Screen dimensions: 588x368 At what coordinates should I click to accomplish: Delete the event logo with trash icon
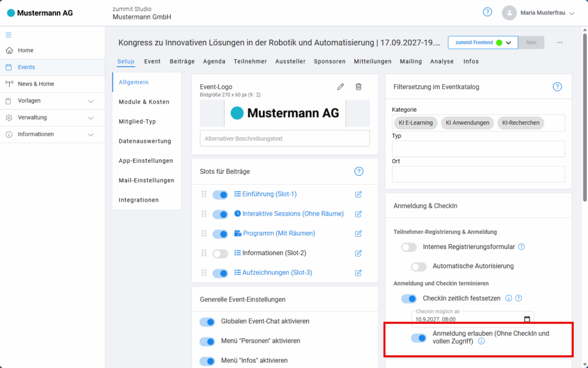(x=358, y=87)
